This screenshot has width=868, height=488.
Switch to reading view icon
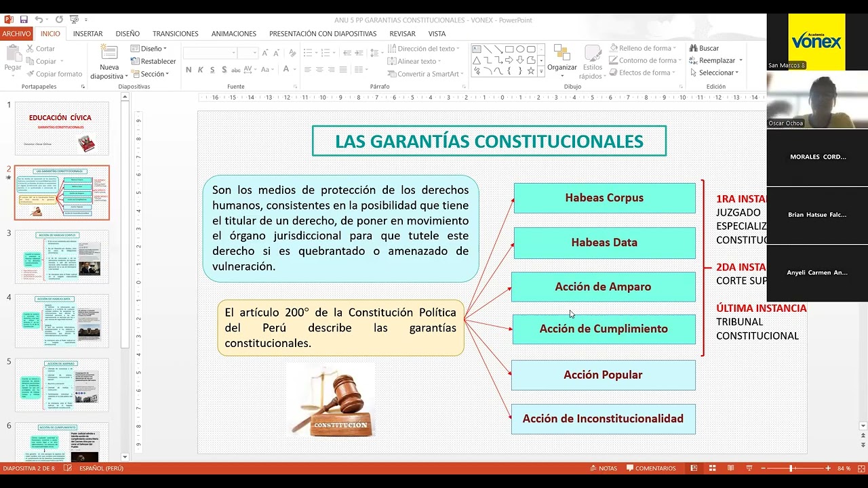click(730, 468)
